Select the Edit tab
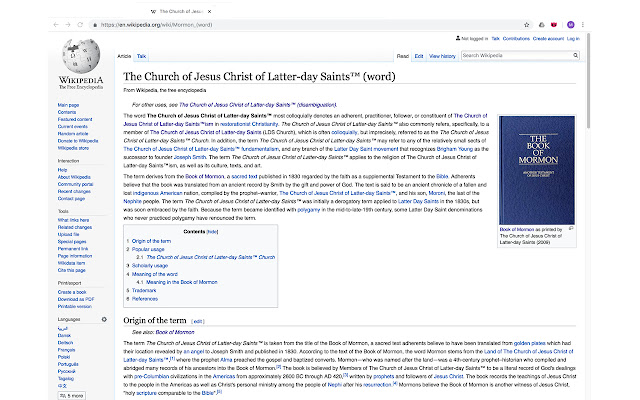This screenshot has height=400, width=640. click(420, 56)
